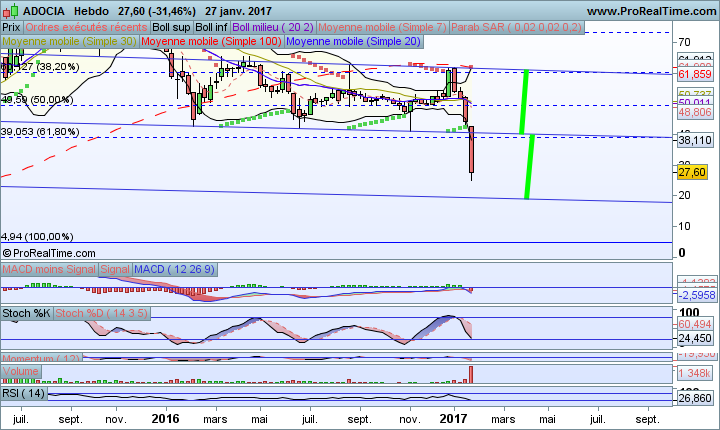Click the 48,806 price axis label

pos(695,112)
